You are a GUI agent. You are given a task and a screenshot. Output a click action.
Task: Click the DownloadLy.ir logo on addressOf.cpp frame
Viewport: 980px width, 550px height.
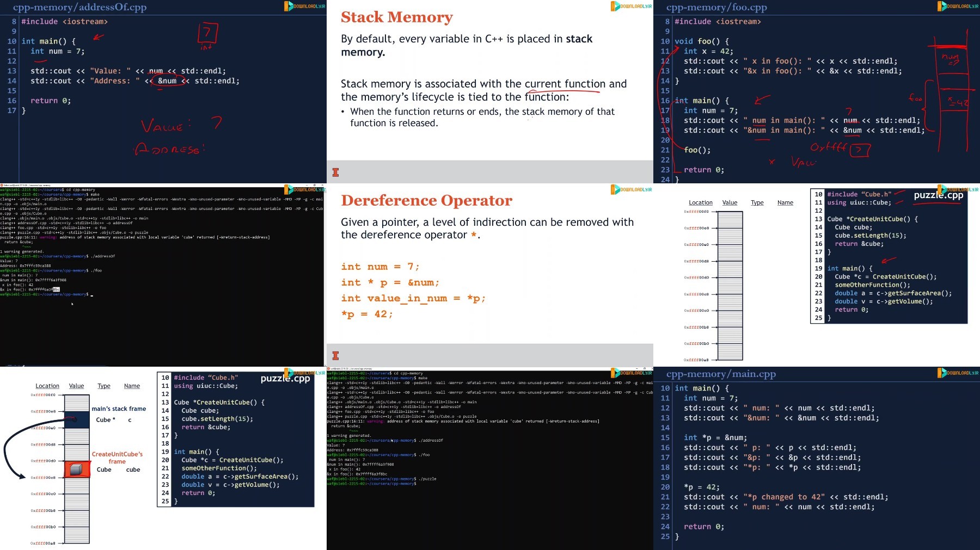[x=305, y=6]
